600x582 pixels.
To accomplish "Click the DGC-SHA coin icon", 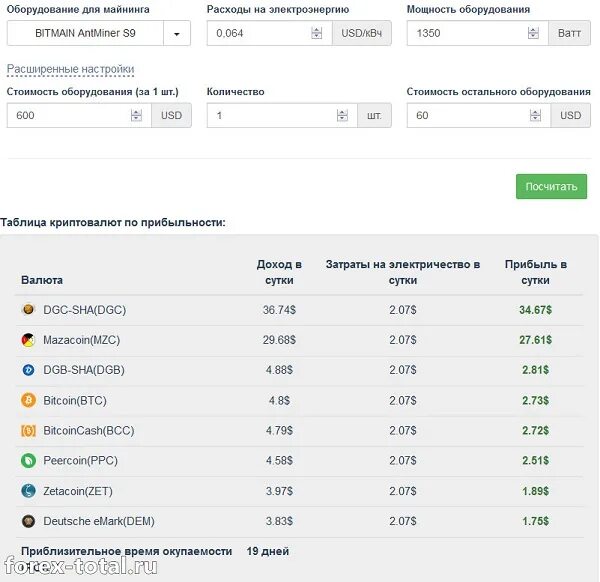I will pos(28,309).
